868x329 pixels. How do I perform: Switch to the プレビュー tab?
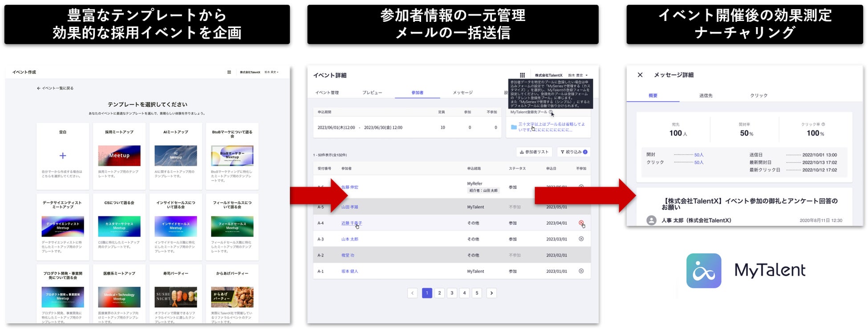372,92
